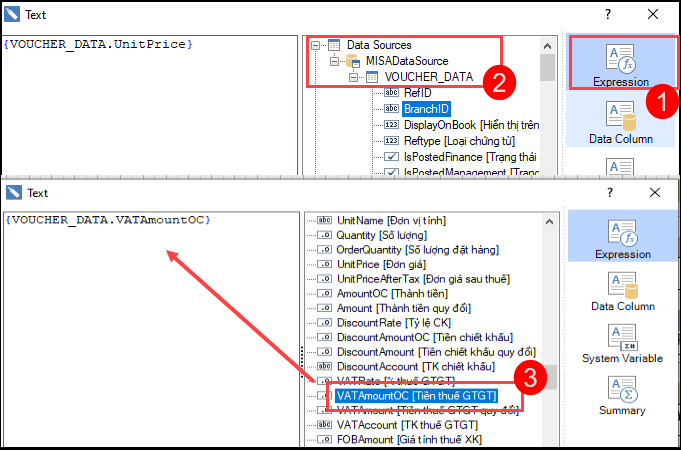Collapse the Data Sources tree node
This screenshot has width=681, height=450.
(316, 45)
